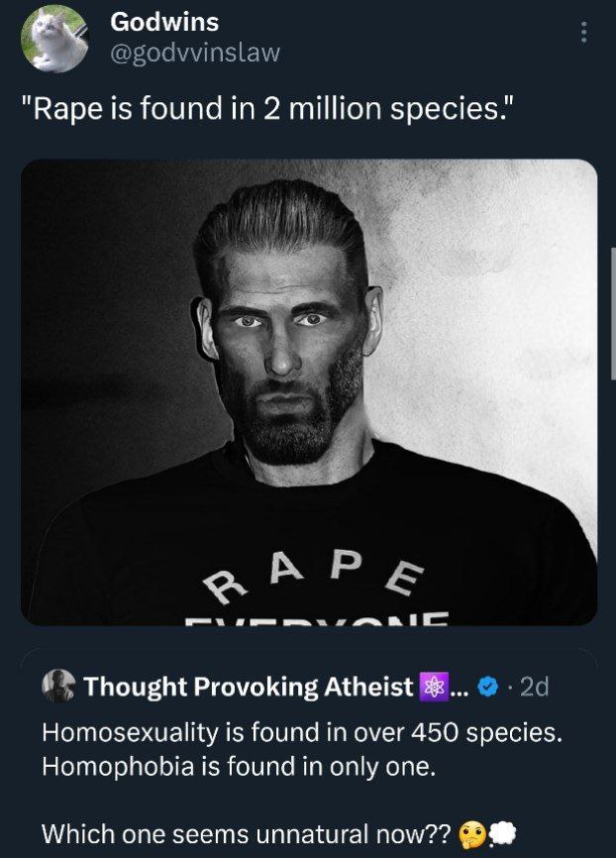Click the thought bubble emoji

coord(502,834)
